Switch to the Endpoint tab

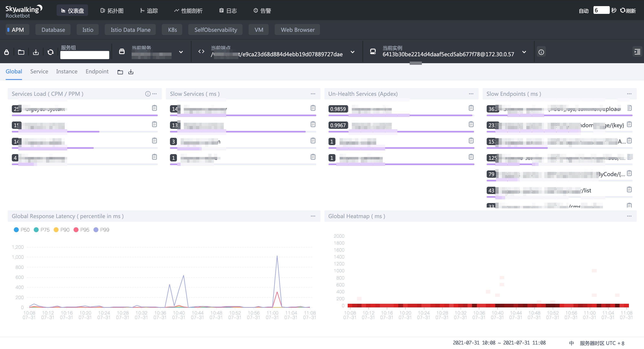coord(97,72)
